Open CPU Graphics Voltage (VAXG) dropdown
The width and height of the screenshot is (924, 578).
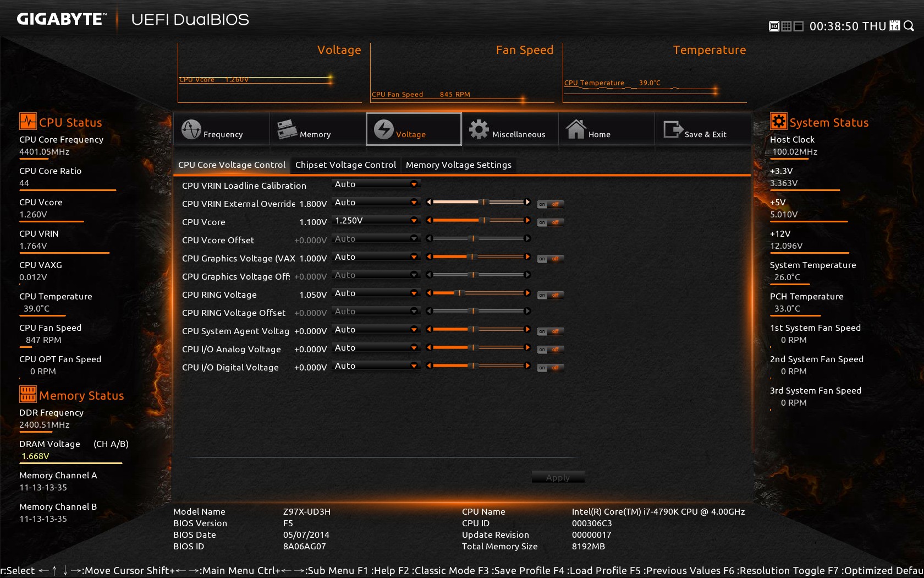click(x=376, y=257)
